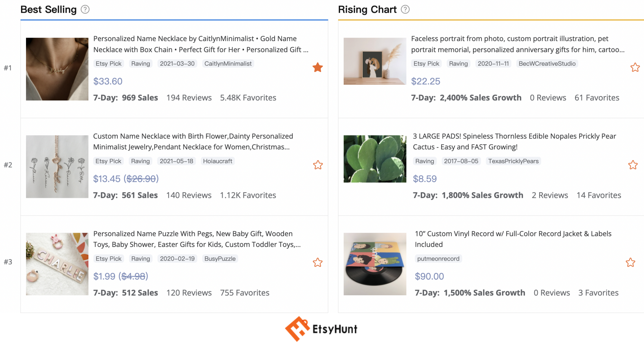The height and width of the screenshot is (345, 644).
Task: Click the help icon beside Best Selling
Action: coord(85,9)
